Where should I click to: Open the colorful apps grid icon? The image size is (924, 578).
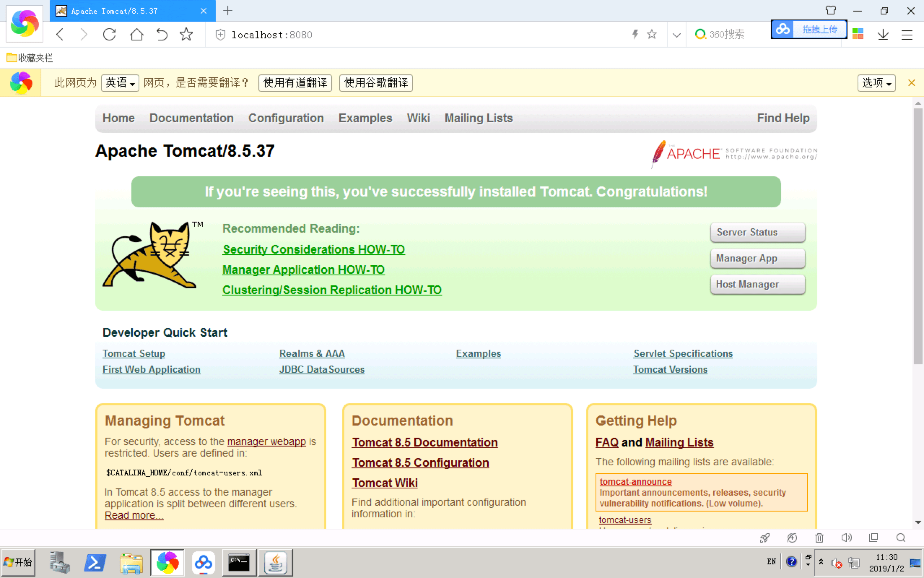click(858, 34)
